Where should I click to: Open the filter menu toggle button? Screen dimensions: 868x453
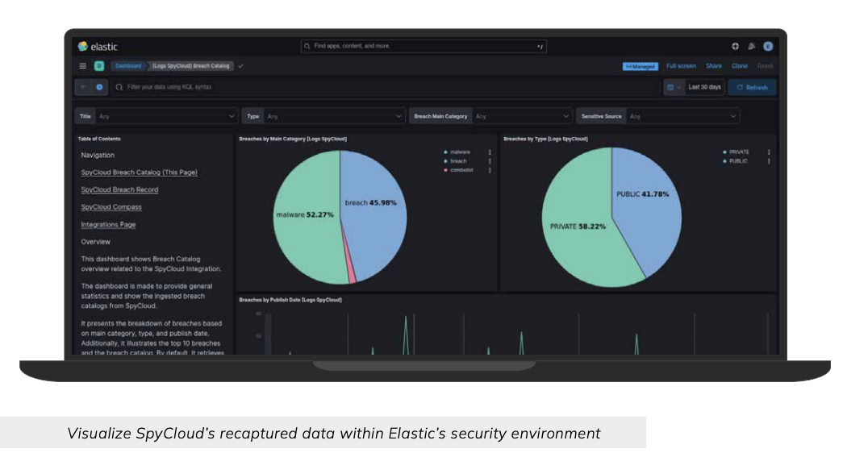(83, 87)
